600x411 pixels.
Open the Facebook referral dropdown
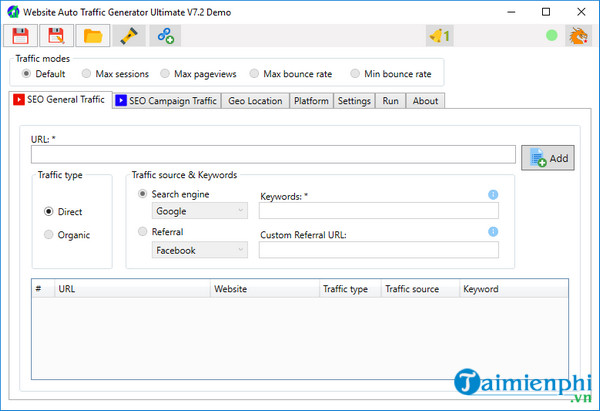pos(199,250)
